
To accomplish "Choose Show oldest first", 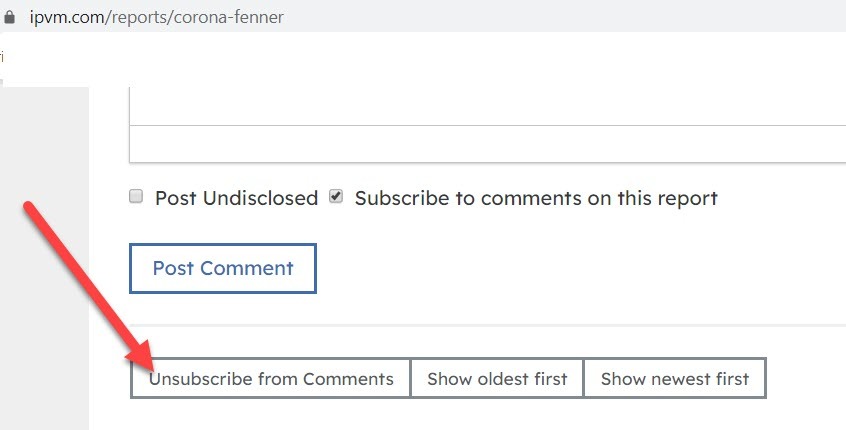I will (x=497, y=379).
